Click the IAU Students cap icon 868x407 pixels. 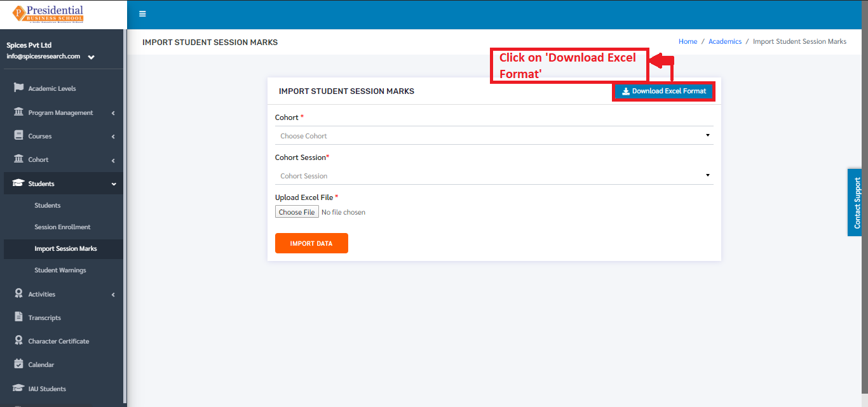18,388
